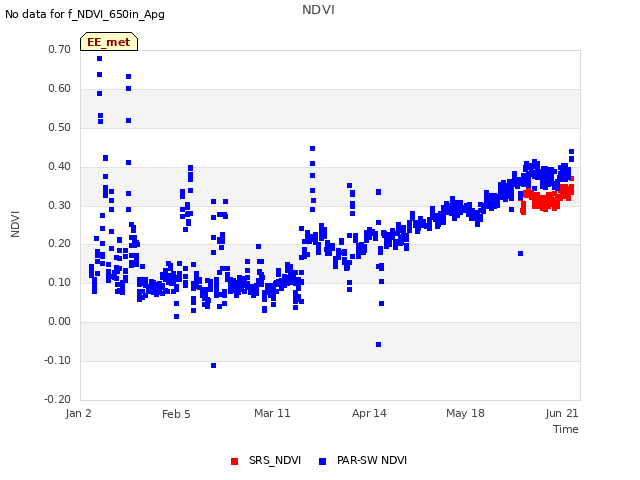Click the Apr 14 x-axis tick label
The height and width of the screenshot is (480, 640).
click(x=369, y=413)
